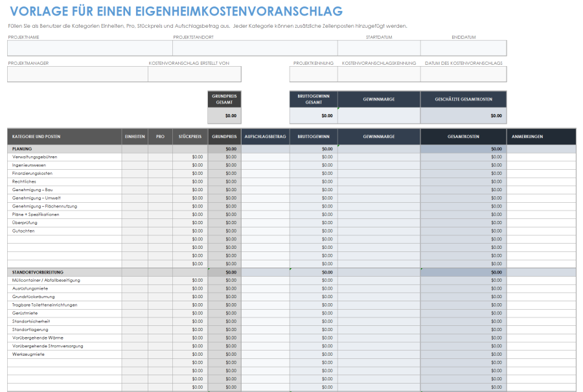Select the GRUNDPREIS GESAMT total cell
Screen dimensions: 583x392
point(223,114)
